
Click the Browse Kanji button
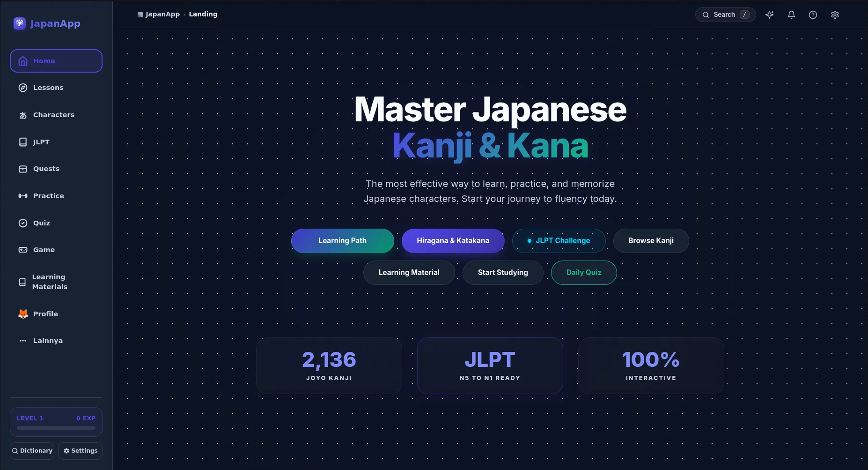[651, 241]
